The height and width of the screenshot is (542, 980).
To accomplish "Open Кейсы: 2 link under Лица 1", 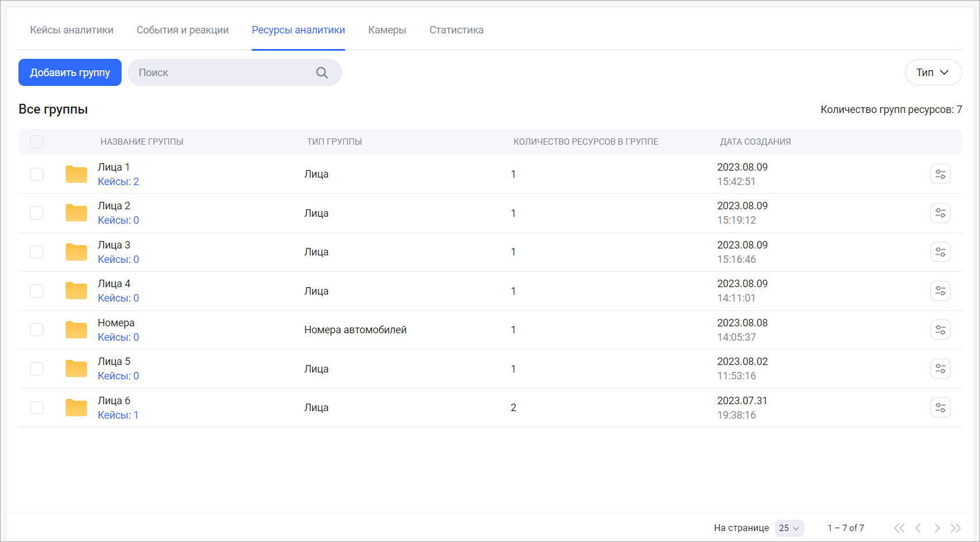I will [118, 182].
